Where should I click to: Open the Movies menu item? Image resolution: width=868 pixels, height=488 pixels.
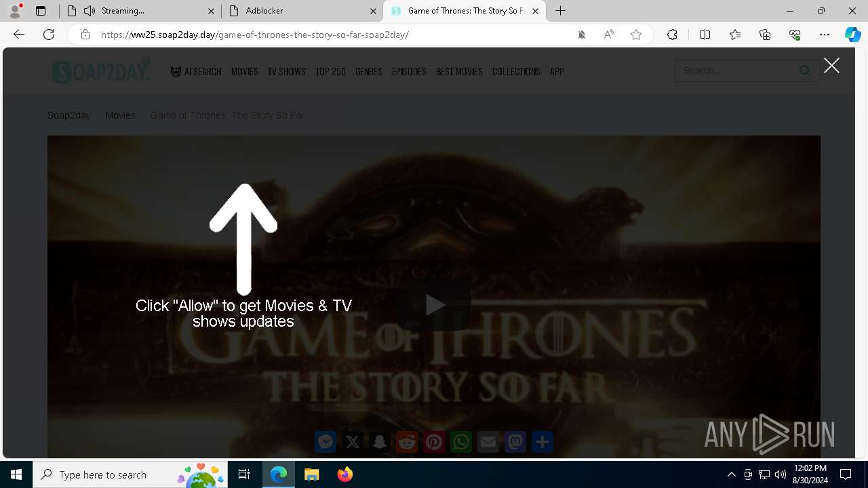click(x=244, y=71)
